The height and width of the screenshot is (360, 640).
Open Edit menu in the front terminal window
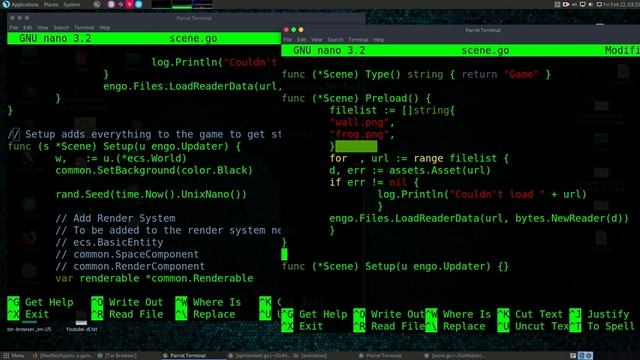tap(302, 40)
